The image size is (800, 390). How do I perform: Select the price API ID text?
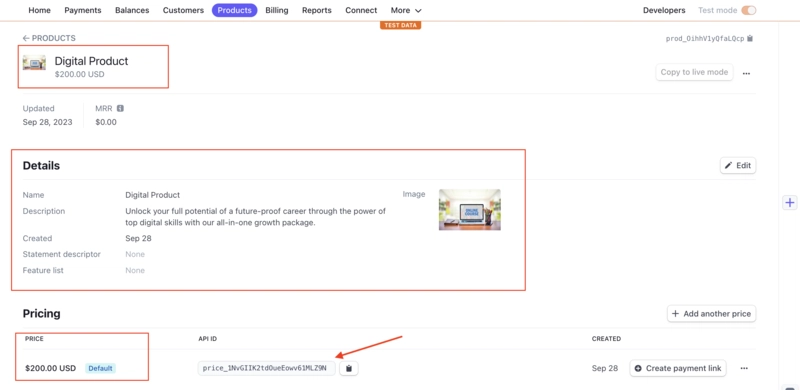pos(266,368)
